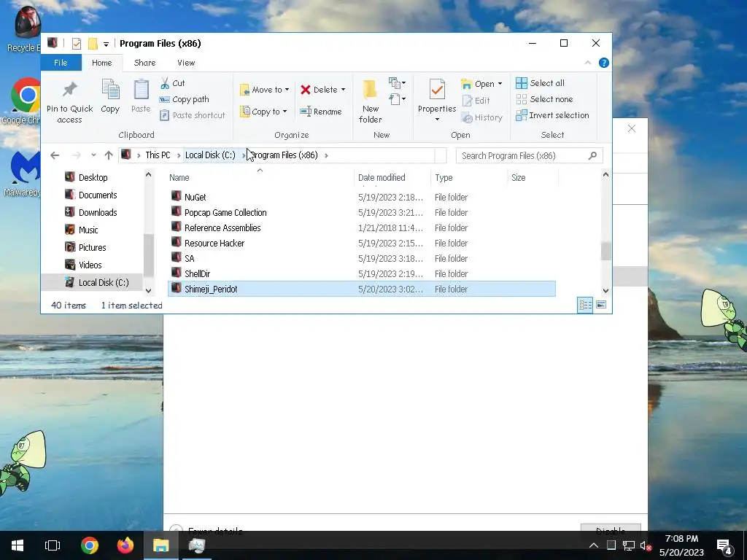Open Task View on taskbar
This screenshot has width=747, height=560.
pyautogui.click(x=53, y=545)
